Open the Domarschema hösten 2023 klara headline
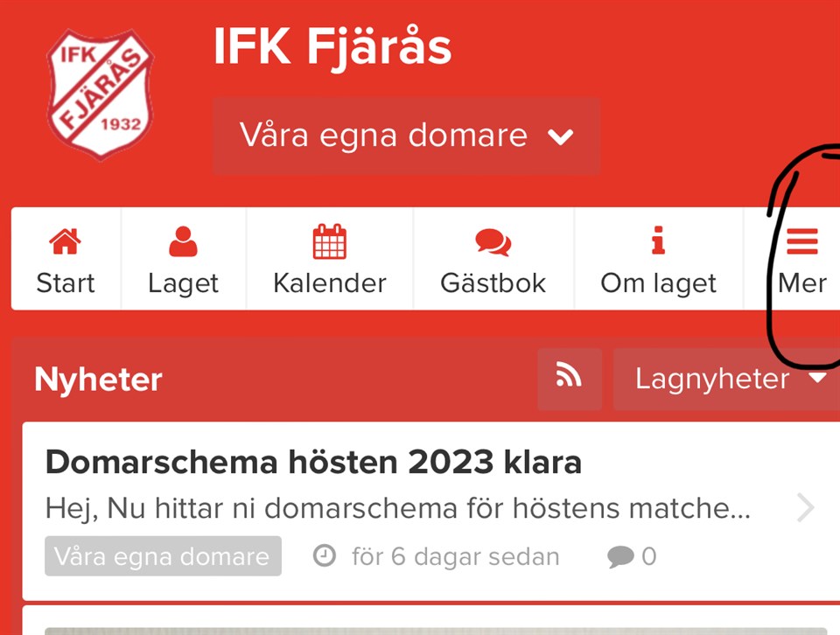The height and width of the screenshot is (635, 840). click(313, 462)
